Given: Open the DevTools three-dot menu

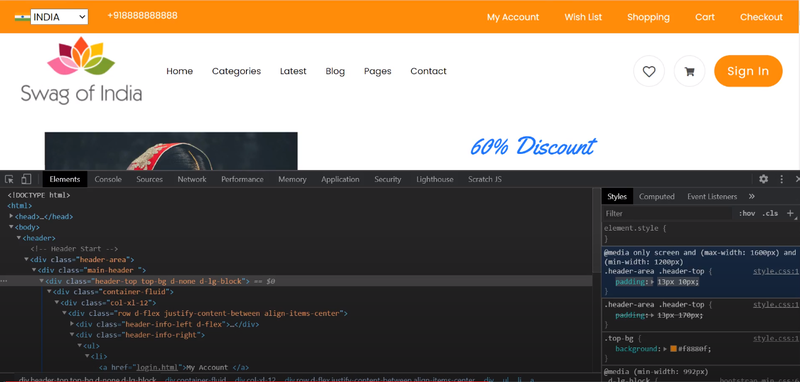Looking at the screenshot, I should click(781, 179).
